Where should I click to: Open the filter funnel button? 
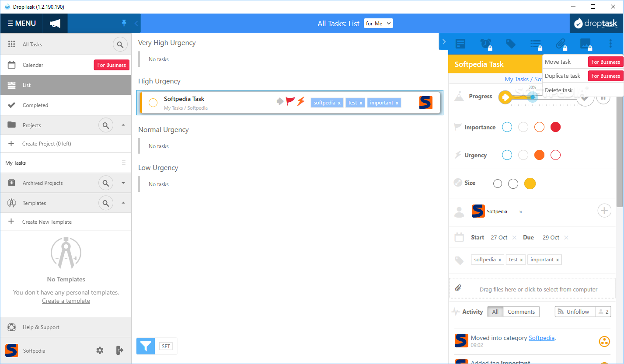point(146,346)
